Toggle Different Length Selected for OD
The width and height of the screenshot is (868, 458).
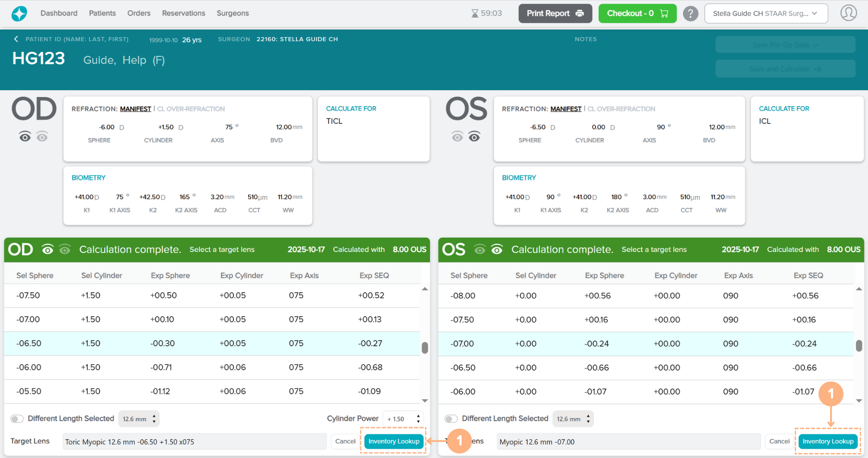(x=17, y=419)
